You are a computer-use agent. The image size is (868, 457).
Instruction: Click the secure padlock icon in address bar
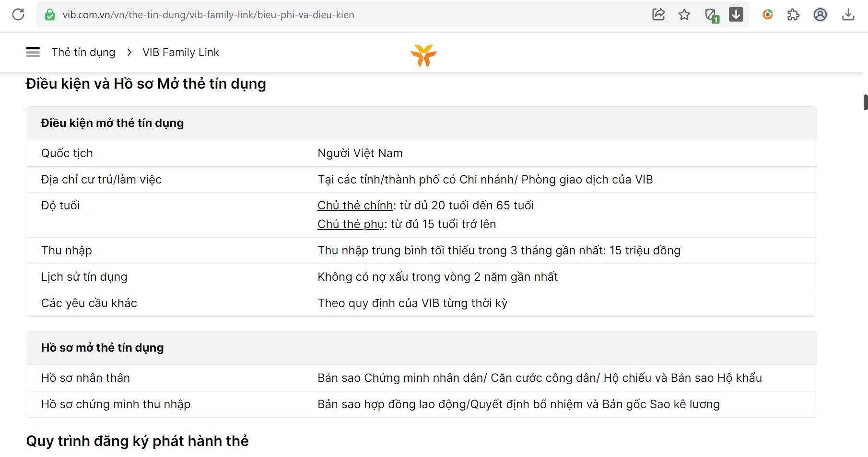point(50,15)
